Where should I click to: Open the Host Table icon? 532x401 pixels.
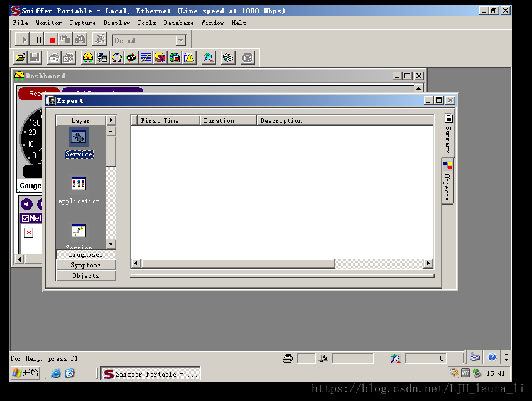(x=102, y=58)
